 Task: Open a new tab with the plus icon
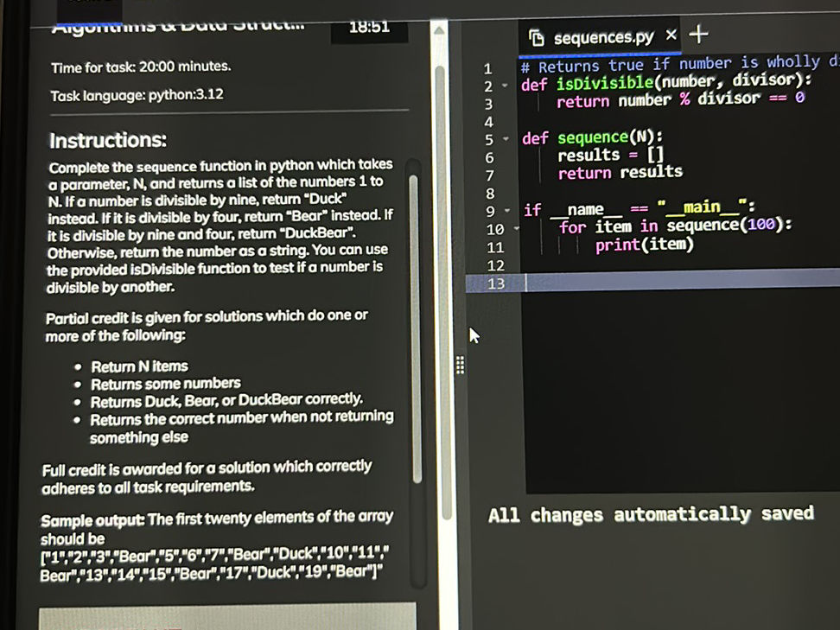point(697,35)
